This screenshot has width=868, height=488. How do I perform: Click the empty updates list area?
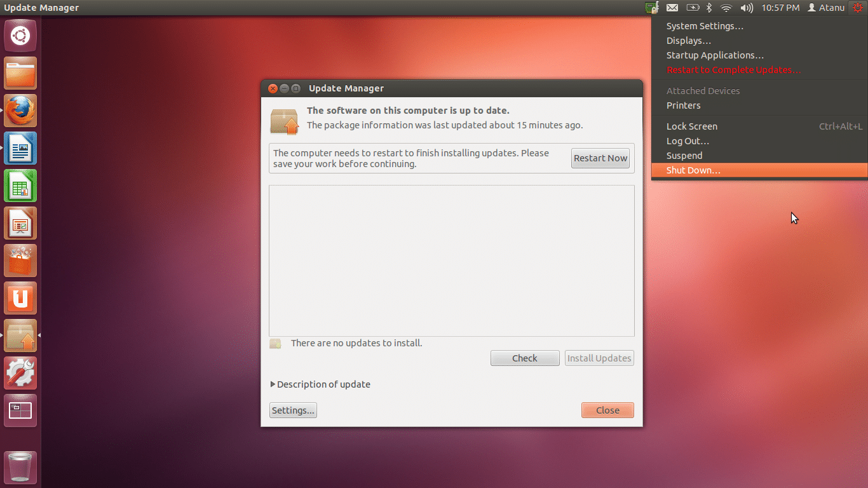pyautogui.click(x=452, y=261)
